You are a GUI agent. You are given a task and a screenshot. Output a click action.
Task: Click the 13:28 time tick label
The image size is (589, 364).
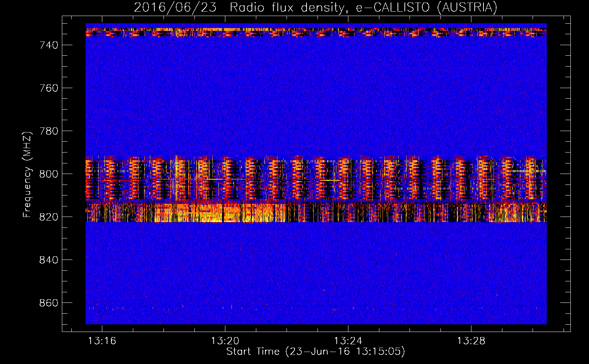tap(471, 341)
